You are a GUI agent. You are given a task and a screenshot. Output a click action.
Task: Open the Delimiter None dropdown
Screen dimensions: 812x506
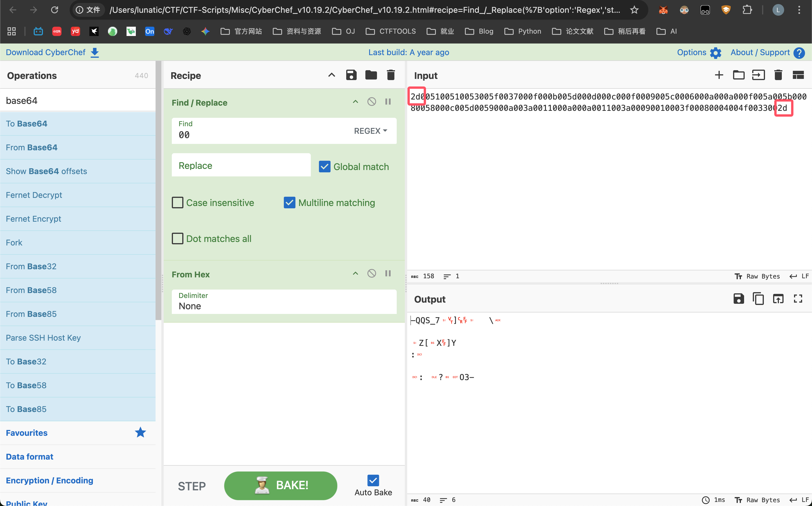click(x=284, y=301)
